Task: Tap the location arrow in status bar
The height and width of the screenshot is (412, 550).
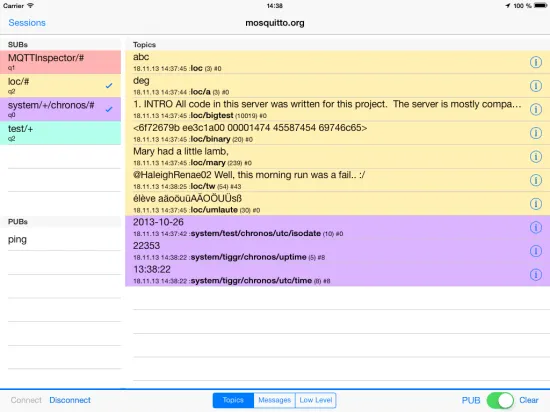Action: [x=508, y=6]
